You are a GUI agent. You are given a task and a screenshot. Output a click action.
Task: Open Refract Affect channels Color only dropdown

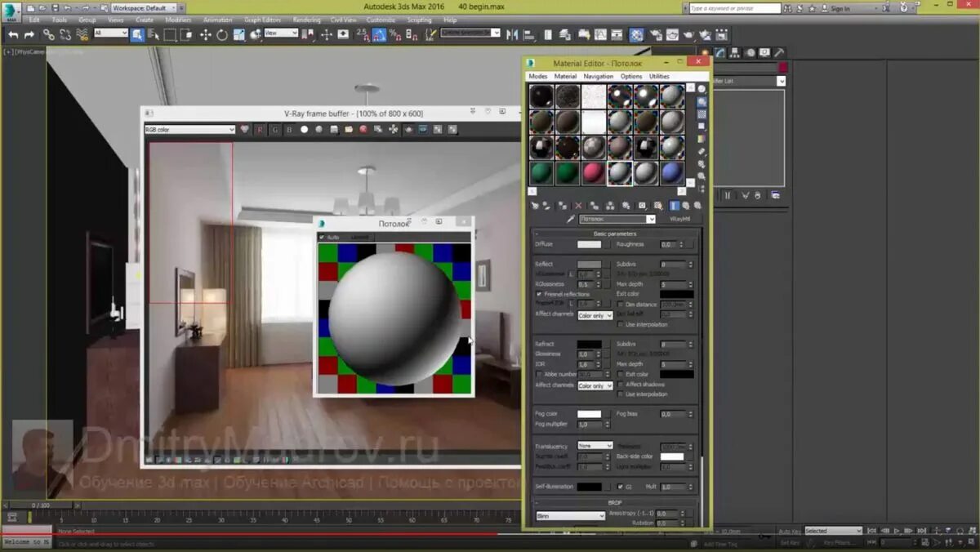(595, 385)
